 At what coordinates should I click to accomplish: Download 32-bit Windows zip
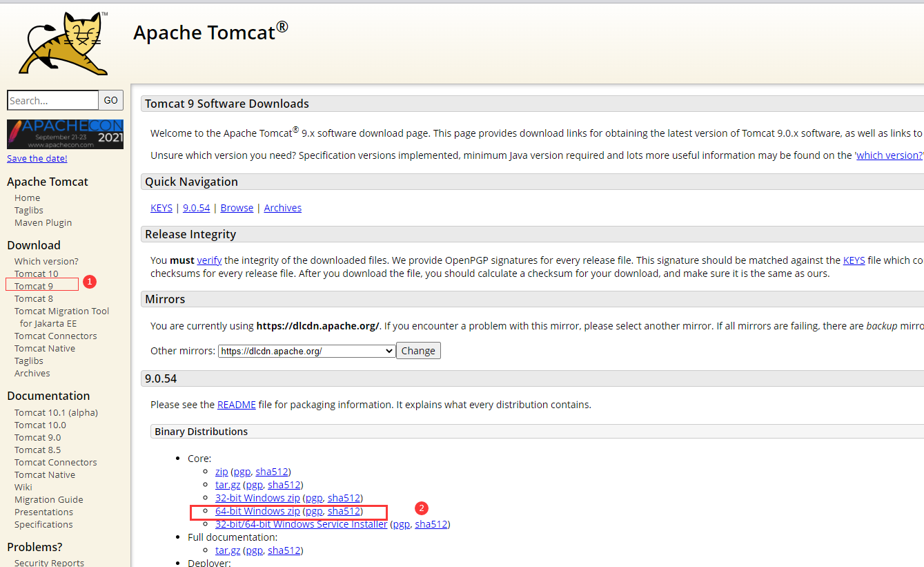tap(257, 498)
